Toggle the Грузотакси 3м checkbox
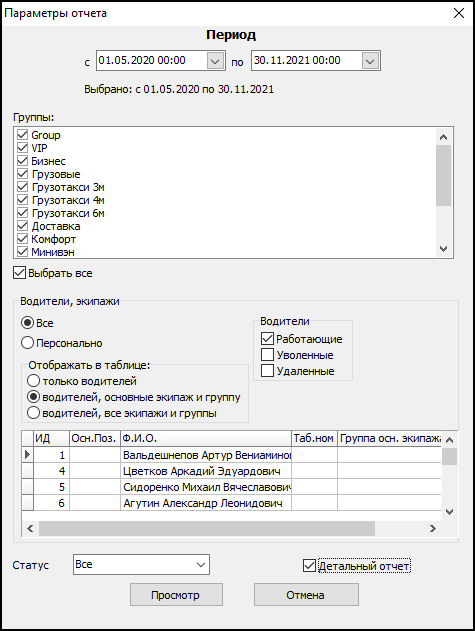 point(23,187)
